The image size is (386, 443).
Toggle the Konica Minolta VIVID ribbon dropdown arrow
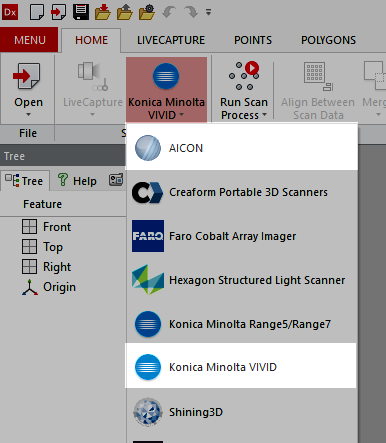[x=181, y=115]
